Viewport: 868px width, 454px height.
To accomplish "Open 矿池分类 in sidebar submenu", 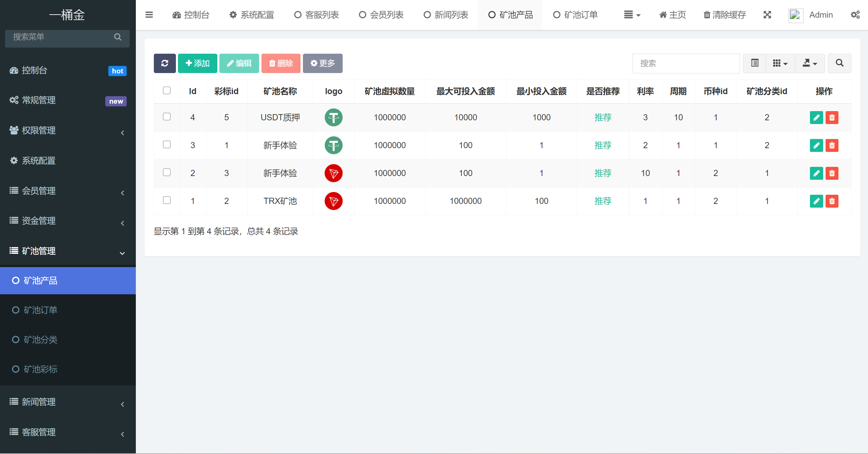I will 40,339.
